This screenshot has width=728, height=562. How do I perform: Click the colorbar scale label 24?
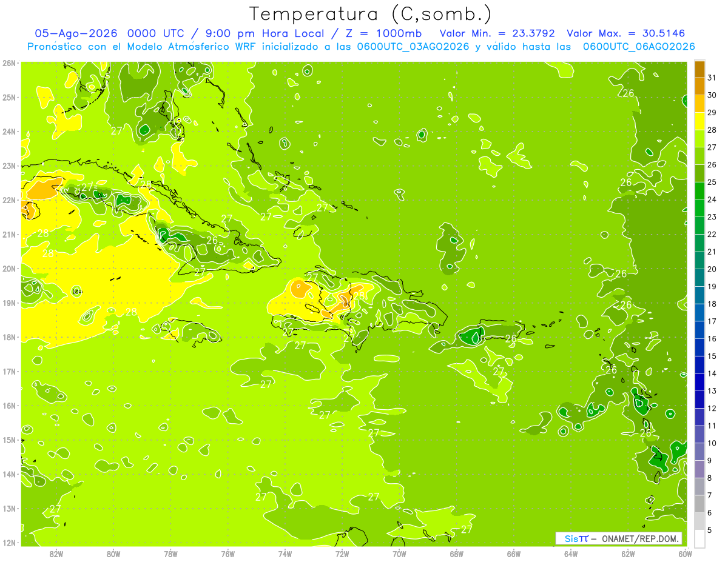tap(712, 199)
